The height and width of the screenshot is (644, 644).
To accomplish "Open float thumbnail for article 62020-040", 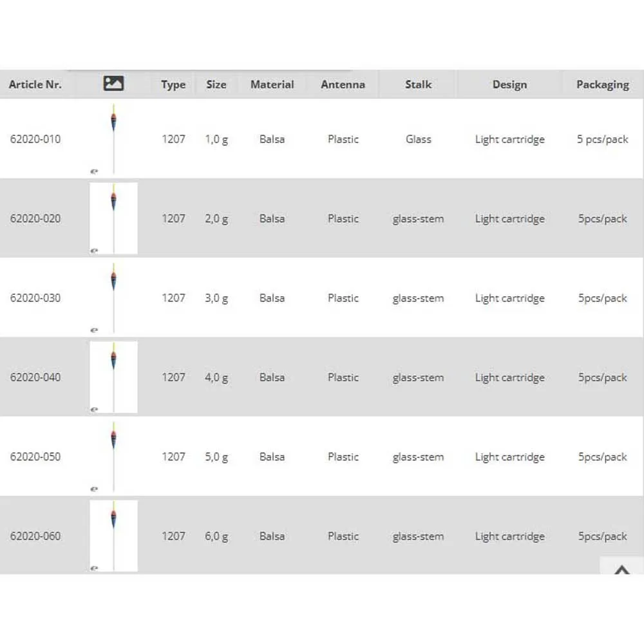I will point(113,377).
